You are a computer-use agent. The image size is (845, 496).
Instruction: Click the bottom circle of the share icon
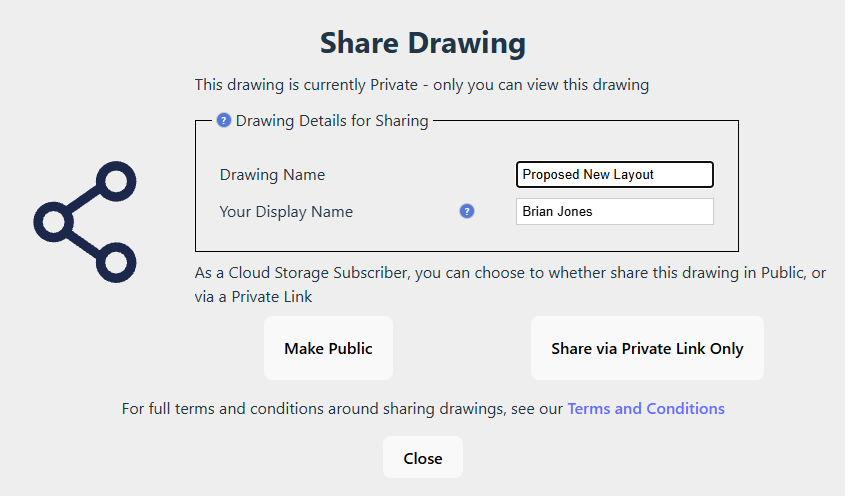(x=116, y=261)
